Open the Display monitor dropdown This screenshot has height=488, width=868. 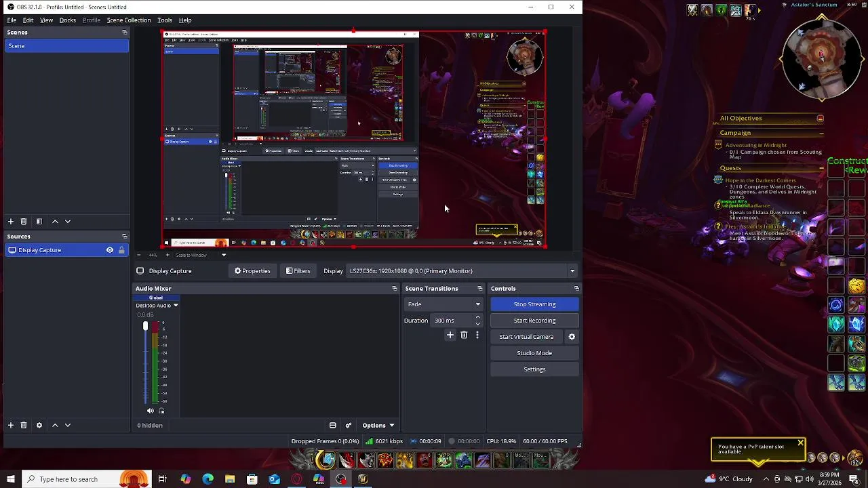click(462, 271)
